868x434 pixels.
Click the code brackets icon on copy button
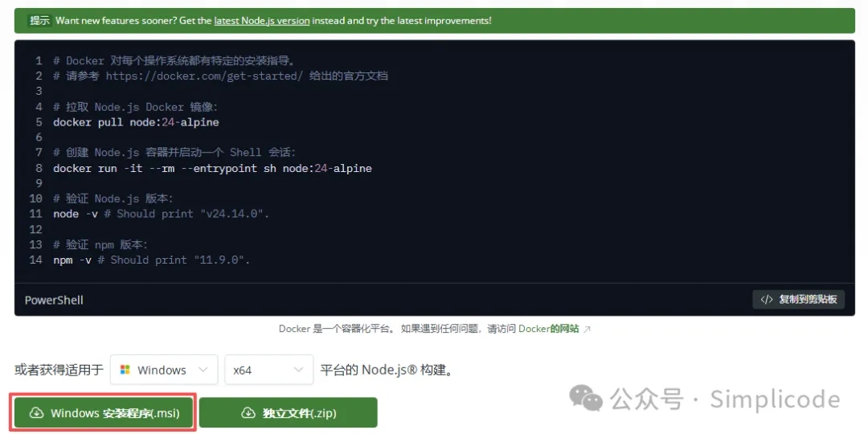tap(766, 300)
